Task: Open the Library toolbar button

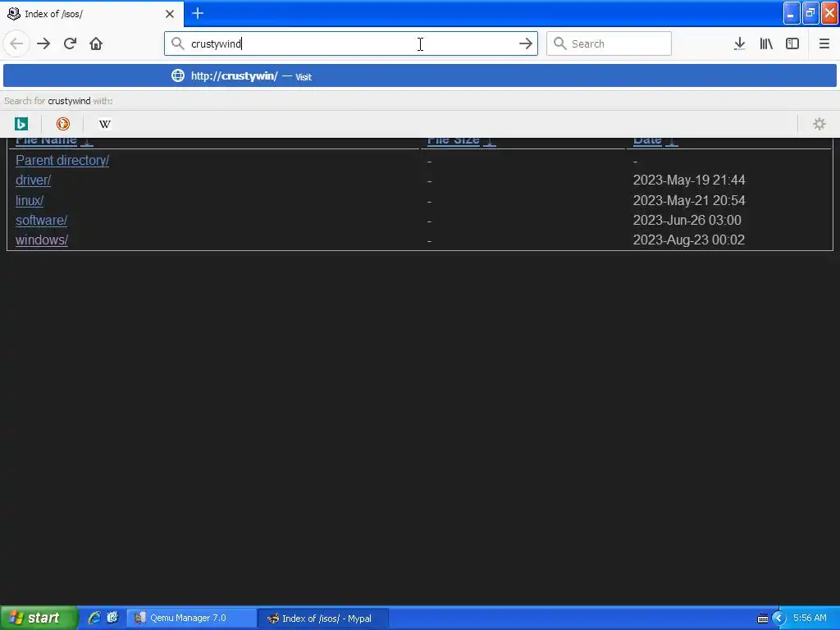Action: tap(766, 43)
